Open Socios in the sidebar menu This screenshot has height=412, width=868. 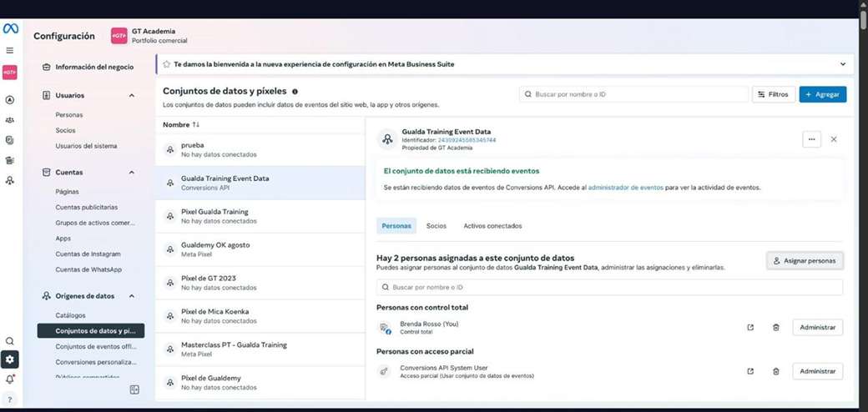click(x=65, y=130)
